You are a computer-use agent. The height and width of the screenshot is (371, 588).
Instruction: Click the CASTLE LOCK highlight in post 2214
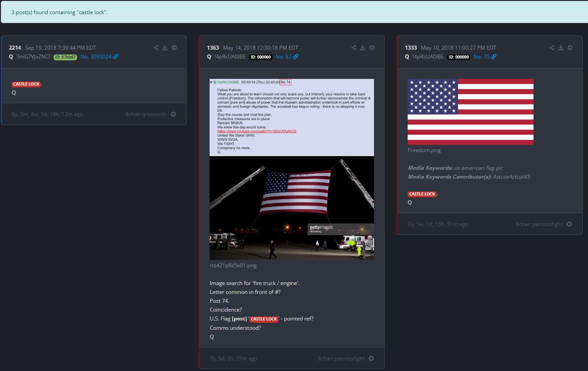(x=26, y=84)
